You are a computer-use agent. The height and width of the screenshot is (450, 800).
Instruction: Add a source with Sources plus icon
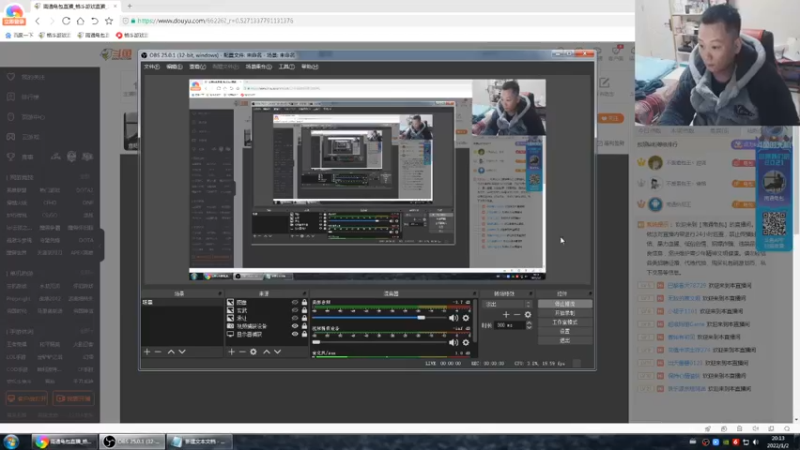[x=231, y=352]
